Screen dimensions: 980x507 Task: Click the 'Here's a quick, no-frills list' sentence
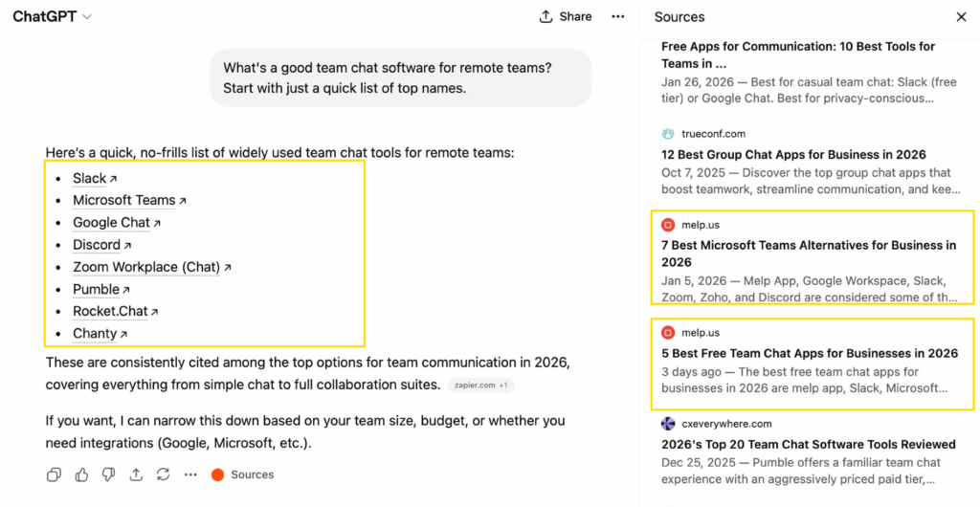279,152
